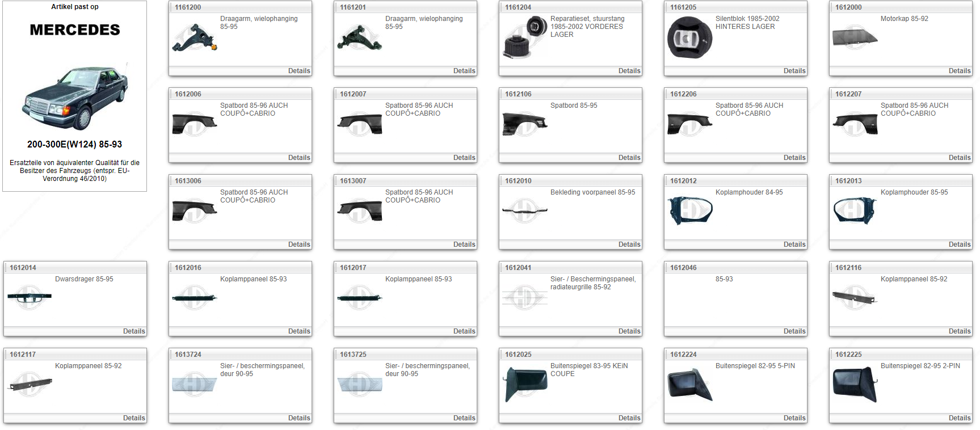
Task: View fender image of item 1612206
Action: pyautogui.click(x=690, y=124)
